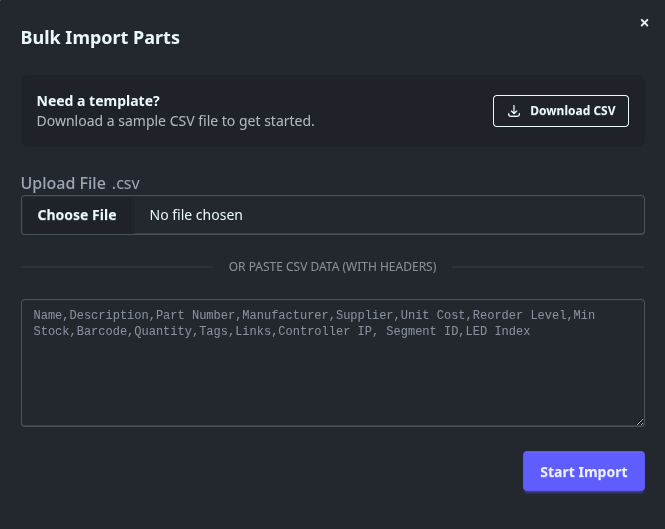665x529 pixels.
Task: Click the 'OR PASTE CSV DATA' divider text
Action: coord(332,267)
